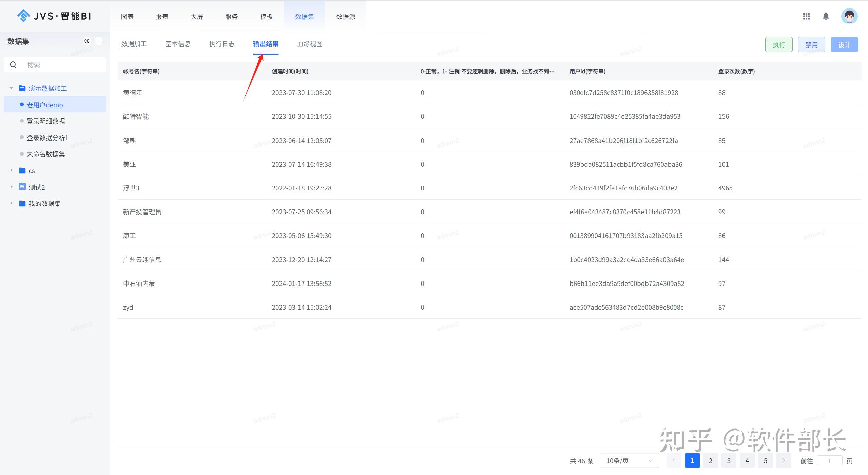Open the 10条/页 page size dropdown
Viewport: 868px width, 475px height.
click(630, 460)
